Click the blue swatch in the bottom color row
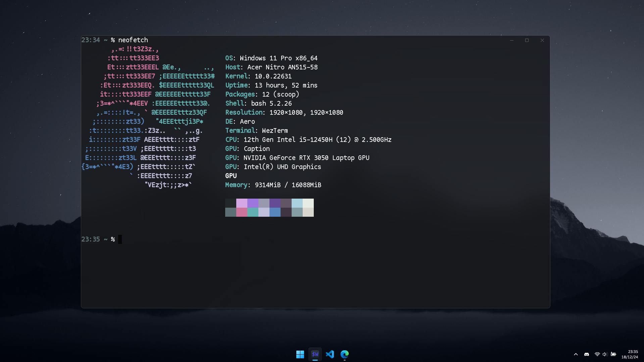 (275, 212)
